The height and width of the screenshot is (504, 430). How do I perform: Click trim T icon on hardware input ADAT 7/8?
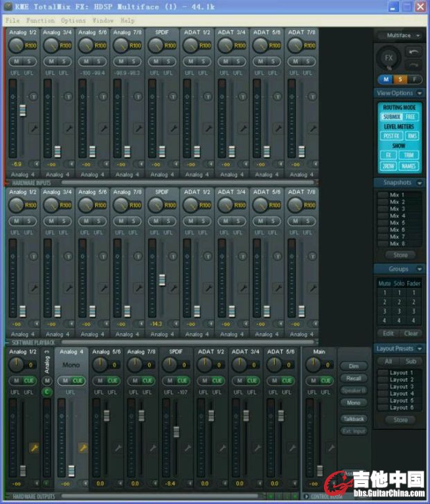pos(312,96)
